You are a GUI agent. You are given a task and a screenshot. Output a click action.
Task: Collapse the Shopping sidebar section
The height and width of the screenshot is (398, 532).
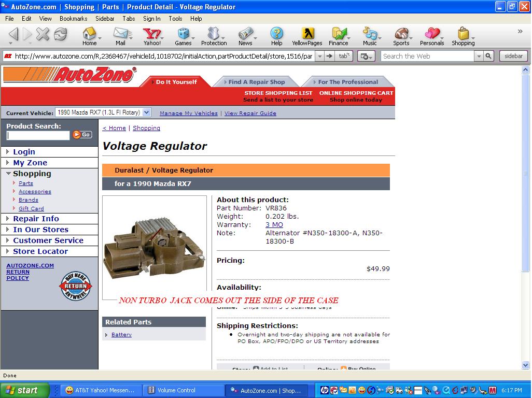click(x=8, y=174)
